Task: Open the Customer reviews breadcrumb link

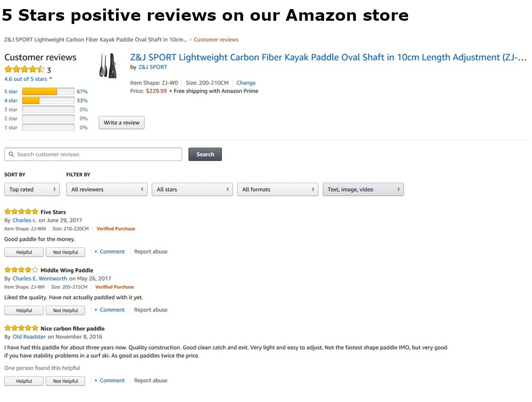Action: 216,40
